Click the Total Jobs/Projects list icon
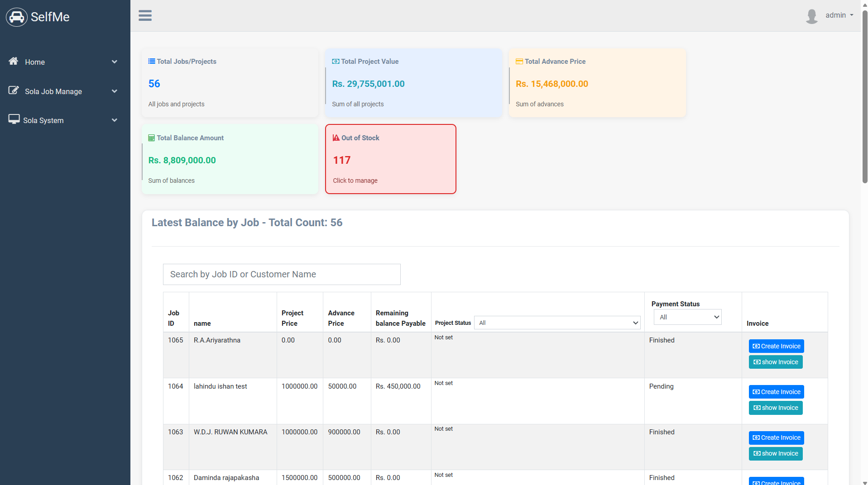The width and height of the screenshot is (868, 485). coord(152,61)
